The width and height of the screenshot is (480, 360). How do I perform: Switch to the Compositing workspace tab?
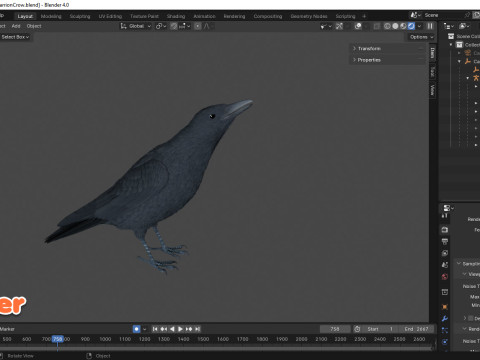[x=268, y=16]
